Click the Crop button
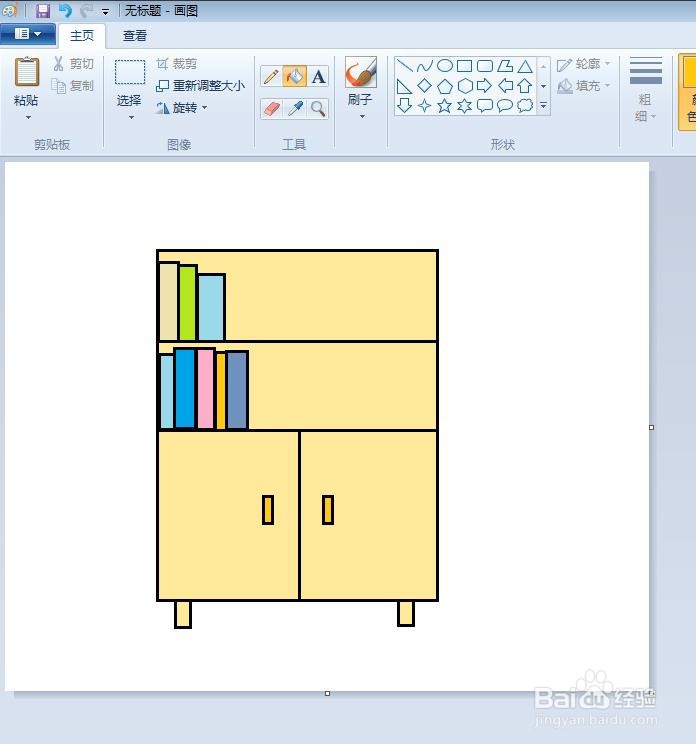Image resolution: width=696 pixels, height=744 pixels. pyautogui.click(x=176, y=64)
